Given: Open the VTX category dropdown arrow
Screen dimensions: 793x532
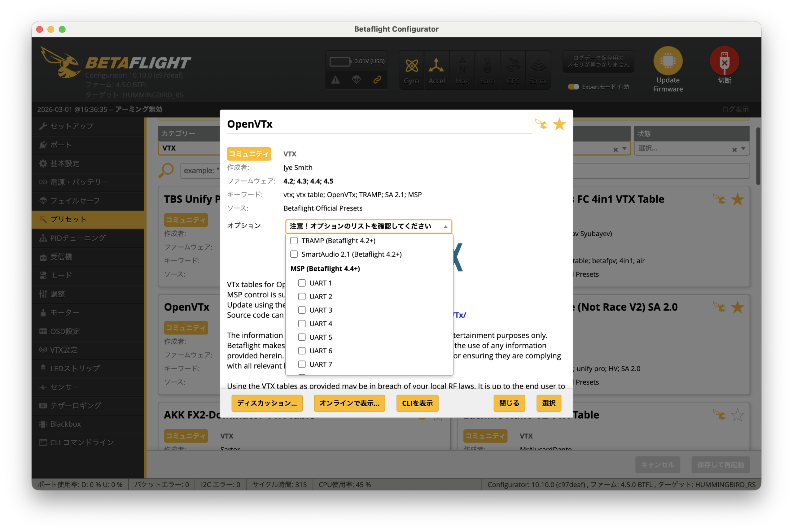Looking at the screenshot, I should pos(624,148).
